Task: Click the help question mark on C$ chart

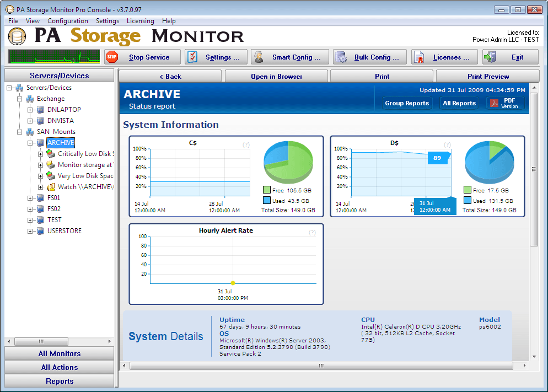Action: coord(246,145)
